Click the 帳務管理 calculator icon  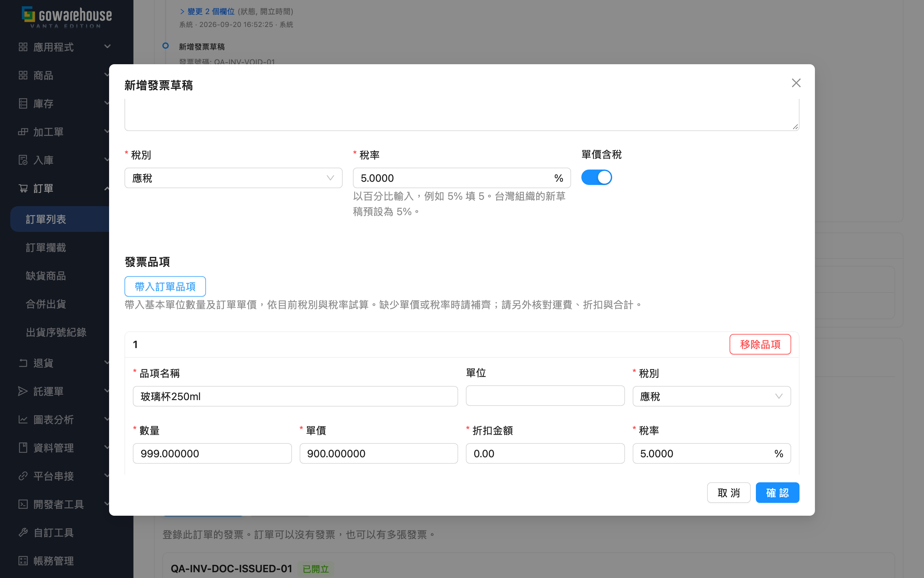coord(23,561)
